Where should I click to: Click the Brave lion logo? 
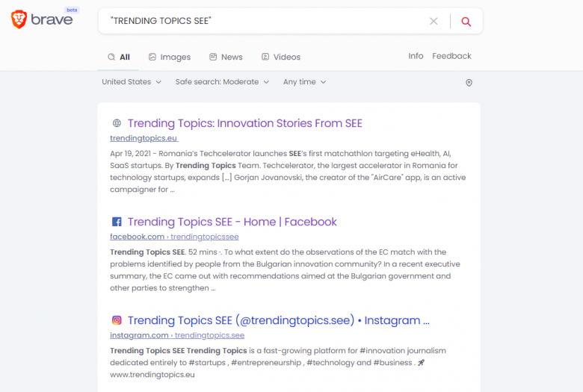(19, 19)
